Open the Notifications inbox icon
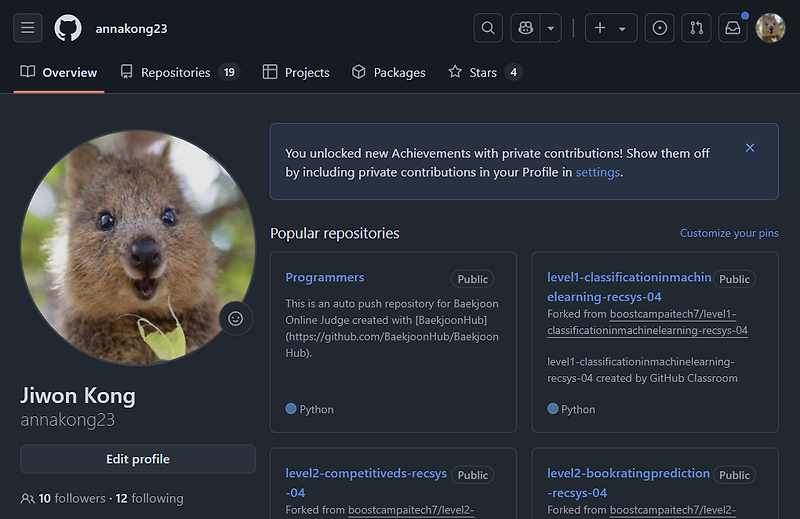This screenshot has height=519, width=800. pyautogui.click(x=733, y=28)
